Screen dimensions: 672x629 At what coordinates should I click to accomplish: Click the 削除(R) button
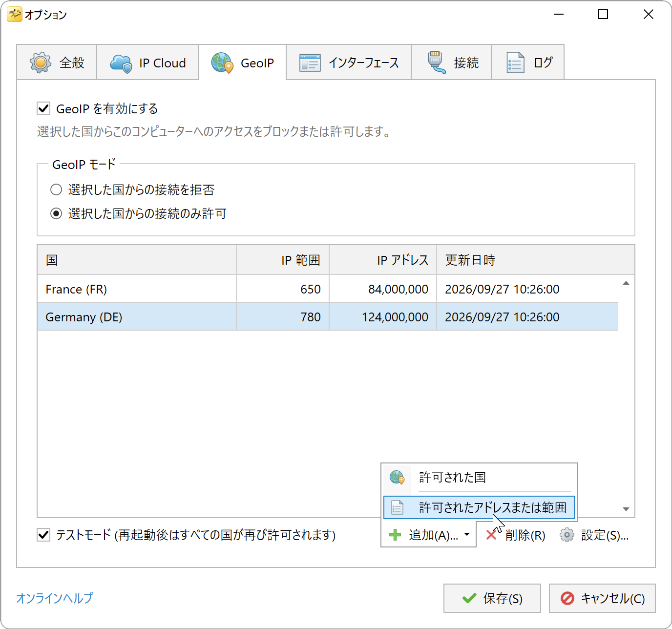coord(516,535)
